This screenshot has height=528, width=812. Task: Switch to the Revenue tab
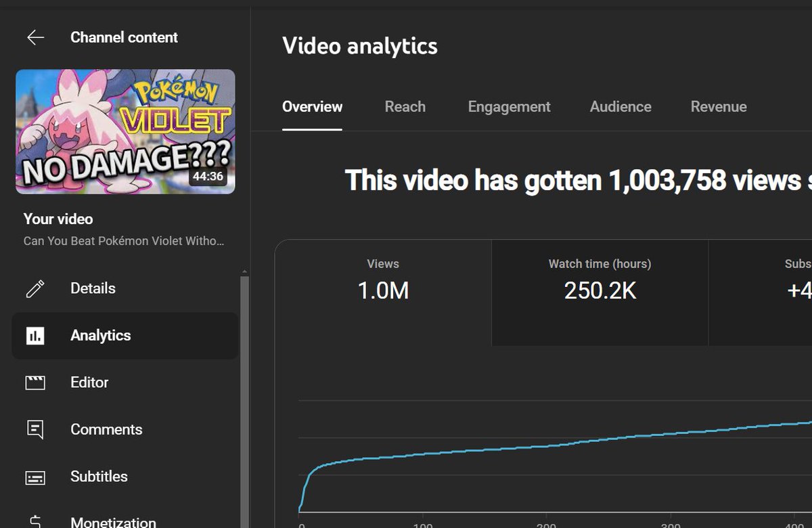click(719, 107)
